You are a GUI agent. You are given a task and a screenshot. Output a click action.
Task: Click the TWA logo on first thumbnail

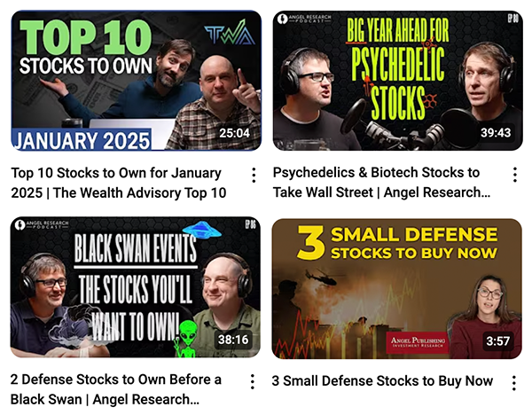230,33
